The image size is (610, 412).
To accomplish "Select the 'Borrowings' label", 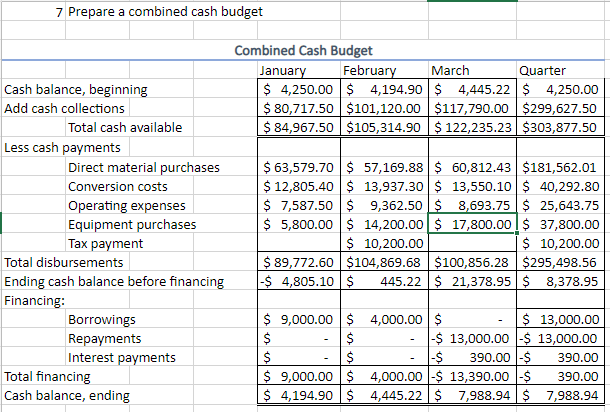I will pyautogui.click(x=102, y=320).
